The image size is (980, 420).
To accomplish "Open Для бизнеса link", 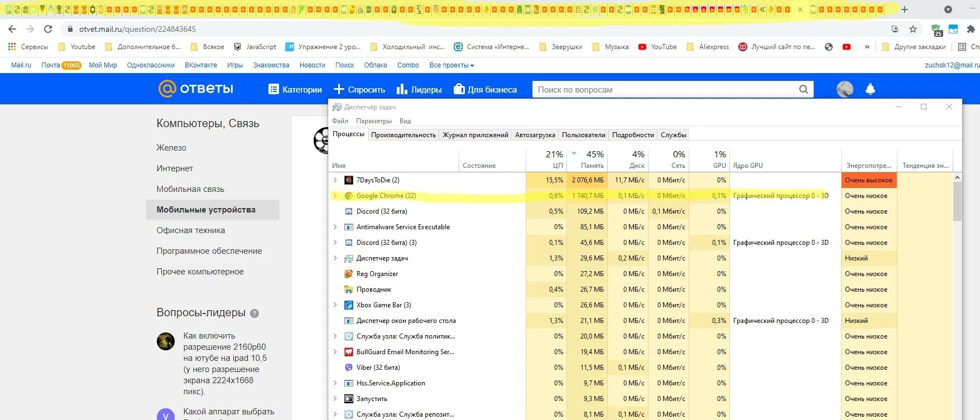I will tap(486, 89).
